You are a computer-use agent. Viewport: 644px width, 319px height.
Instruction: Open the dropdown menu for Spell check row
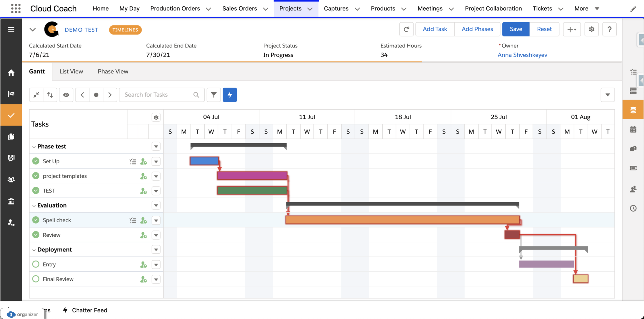(156, 220)
